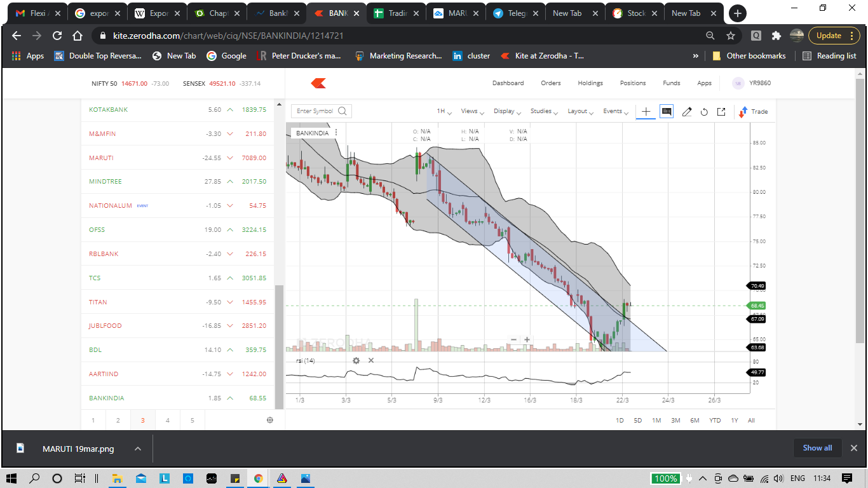Select the 5D range button
The height and width of the screenshot is (488, 868).
pyautogui.click(x=637, y=421)
